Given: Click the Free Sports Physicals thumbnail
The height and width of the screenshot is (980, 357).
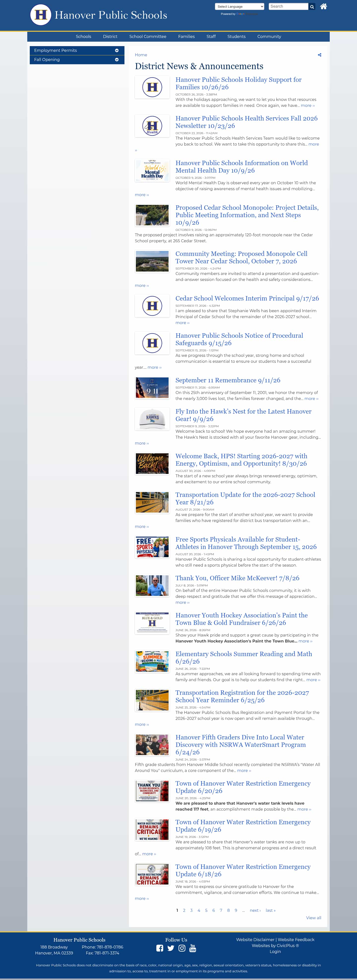Looking at the screenshot, I should click(x=152, y=547).
